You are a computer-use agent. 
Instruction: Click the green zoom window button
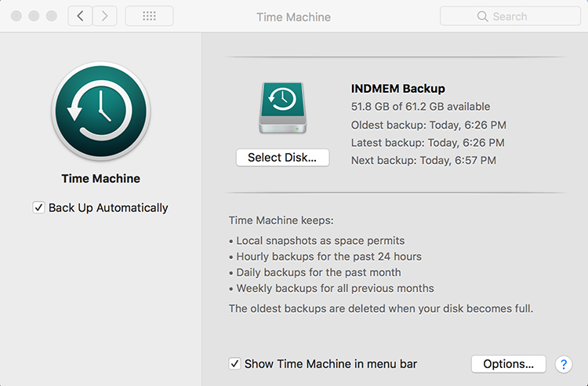(x=52, y=16)
